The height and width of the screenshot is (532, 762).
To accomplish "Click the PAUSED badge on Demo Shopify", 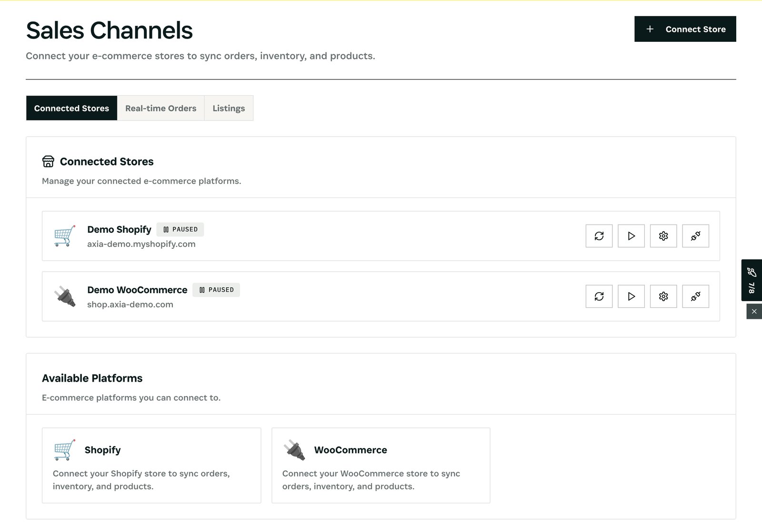I will 180,229.
